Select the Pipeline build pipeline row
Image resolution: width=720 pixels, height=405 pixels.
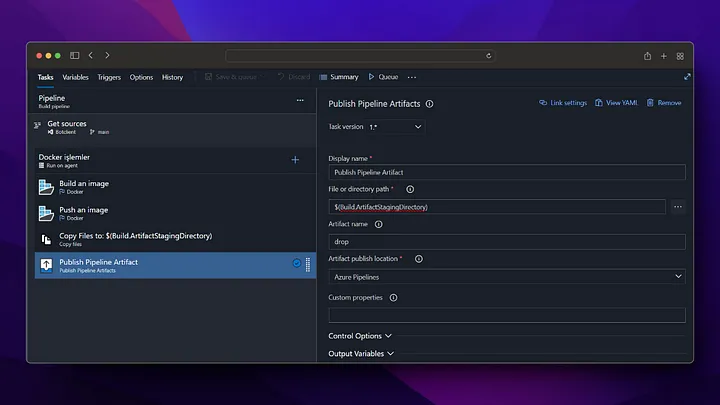pos(174,101)
